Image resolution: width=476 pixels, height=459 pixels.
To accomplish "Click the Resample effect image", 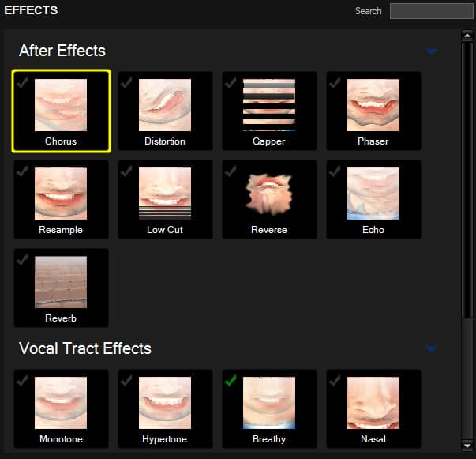I will click(61, 194).
